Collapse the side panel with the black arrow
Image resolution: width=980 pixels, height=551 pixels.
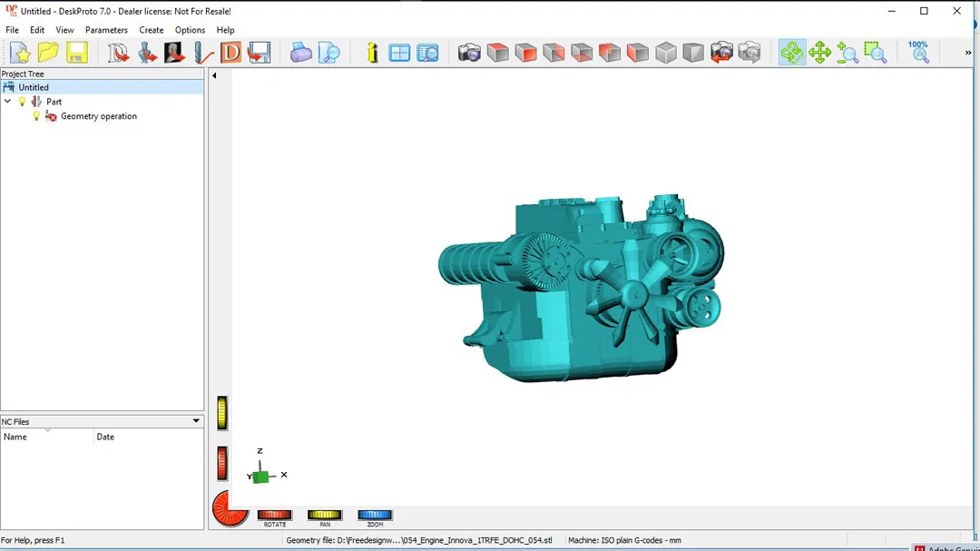point(214,75)
